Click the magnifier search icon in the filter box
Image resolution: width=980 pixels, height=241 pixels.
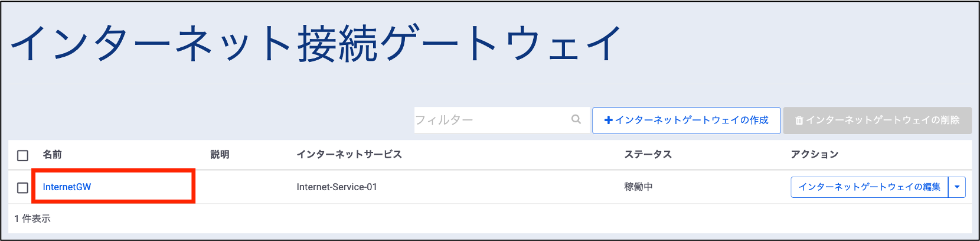point(576,119)
